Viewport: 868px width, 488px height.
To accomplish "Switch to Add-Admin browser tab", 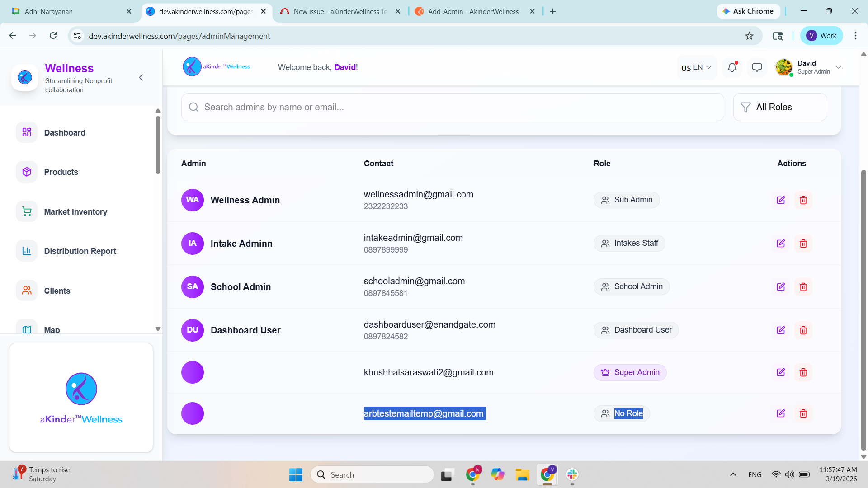I will coord(473,11).
